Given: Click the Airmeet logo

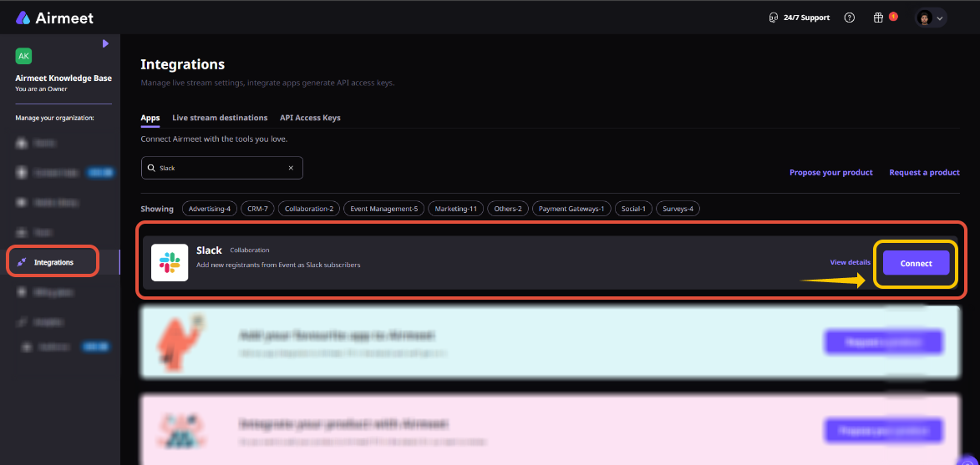Looking at the screenshot, I should [x=54, y=18].
